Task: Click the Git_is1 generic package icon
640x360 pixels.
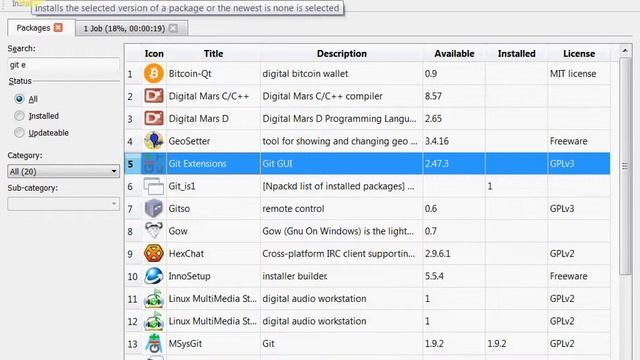Action: click(153, 186)
